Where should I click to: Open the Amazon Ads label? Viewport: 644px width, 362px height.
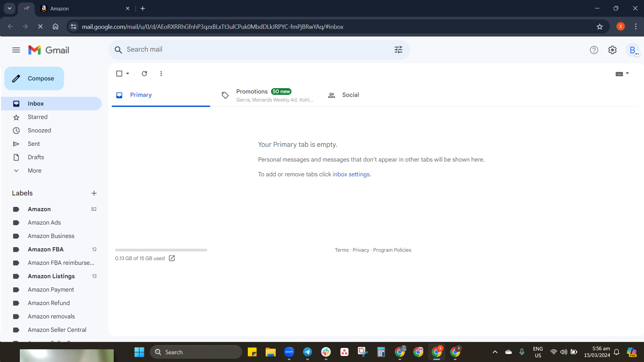(51, 223)
